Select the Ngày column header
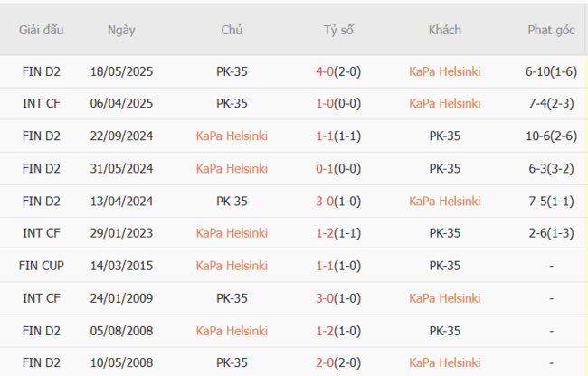The height and width of the screenshot is (376, 588). [x=121, y=30]
